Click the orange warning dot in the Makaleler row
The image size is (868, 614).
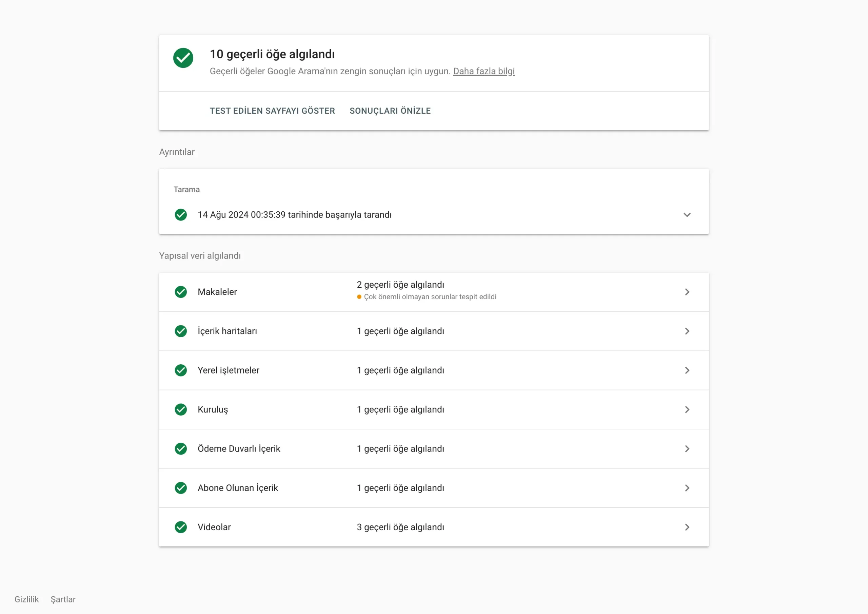click(x=359, y=296)
